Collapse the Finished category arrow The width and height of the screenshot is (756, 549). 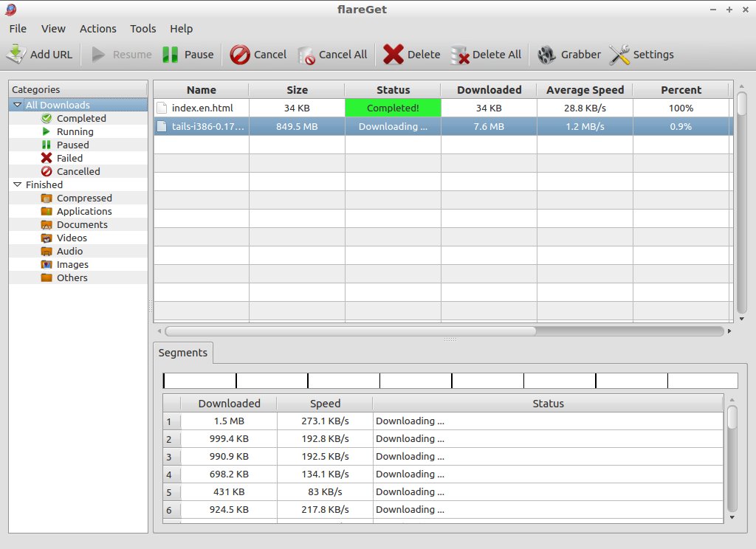point(18,184)
